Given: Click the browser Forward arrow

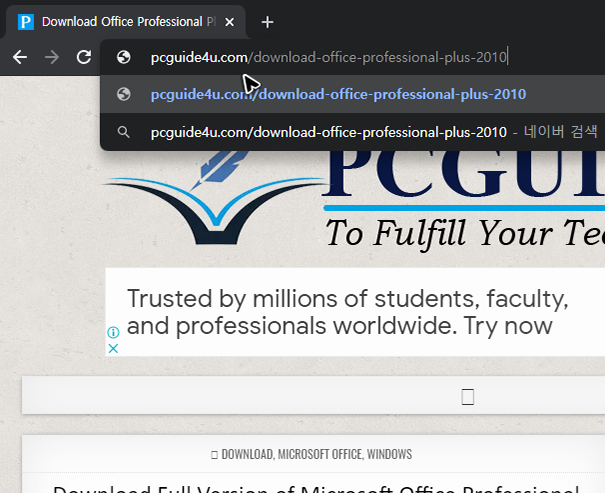Looking at the screenshot, I should coord(52,57).
